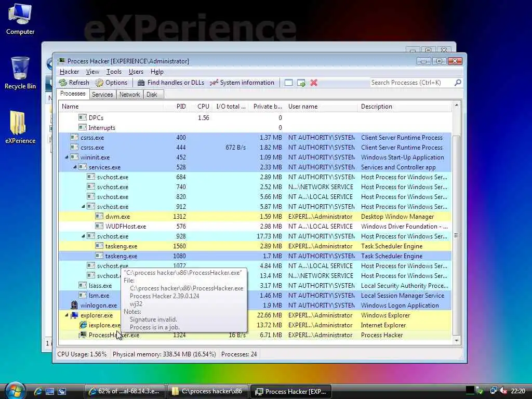The height and width of the screenshot is (399, 532).
Task: Click the DPCs row icon
Action: pyautogui.click(x=83, y=117)
